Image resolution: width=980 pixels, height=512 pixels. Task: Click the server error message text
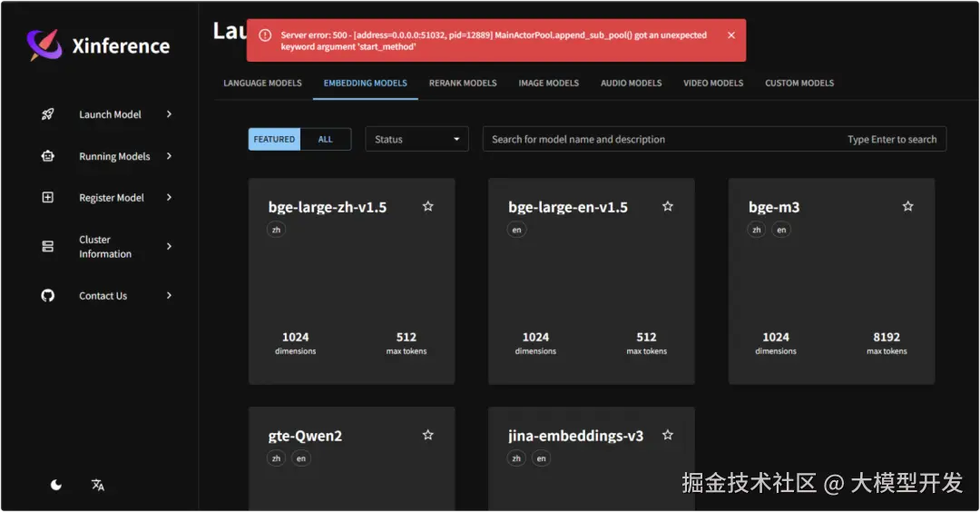pyautogui.click(x=494, y=41)
